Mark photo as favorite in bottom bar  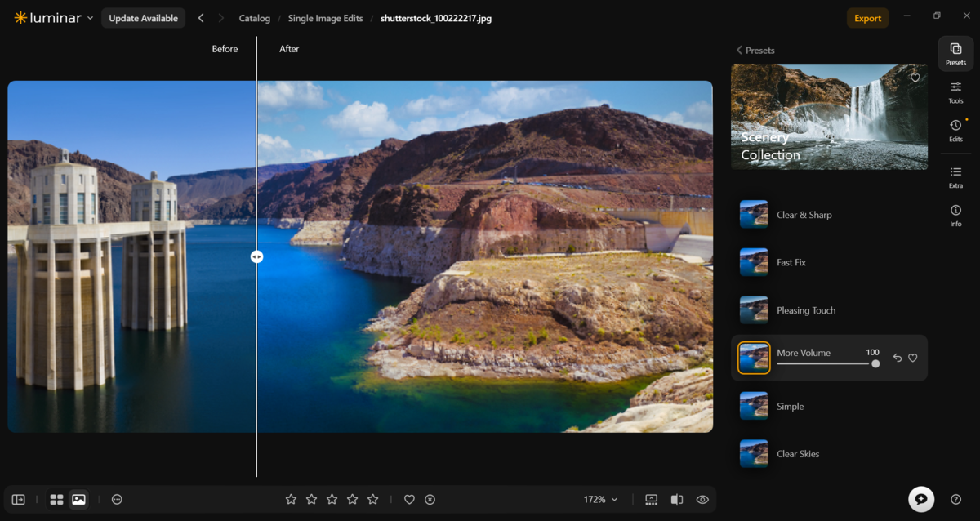409,499
